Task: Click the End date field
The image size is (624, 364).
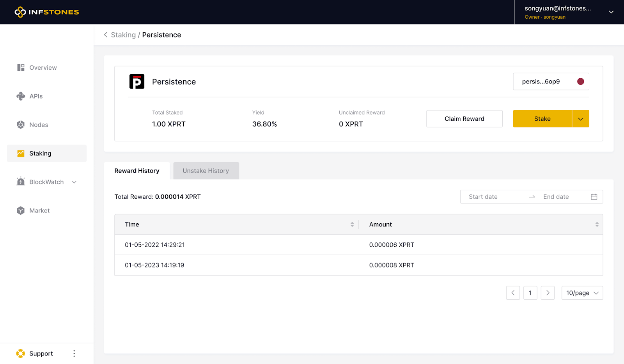Action: tap(556, 197)
